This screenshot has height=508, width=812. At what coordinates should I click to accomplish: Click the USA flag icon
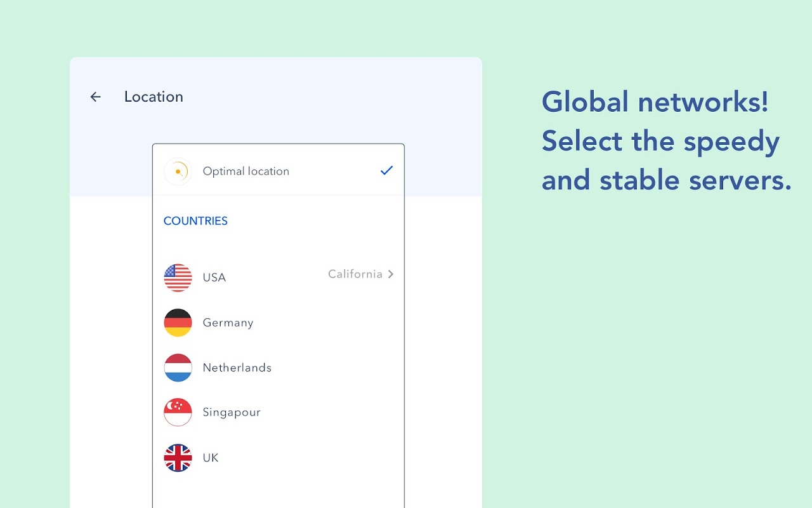[178, 277]
